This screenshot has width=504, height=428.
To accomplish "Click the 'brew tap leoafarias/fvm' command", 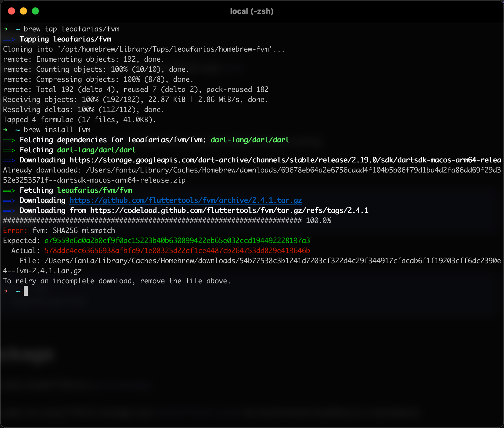I will (x=71, y=29).
